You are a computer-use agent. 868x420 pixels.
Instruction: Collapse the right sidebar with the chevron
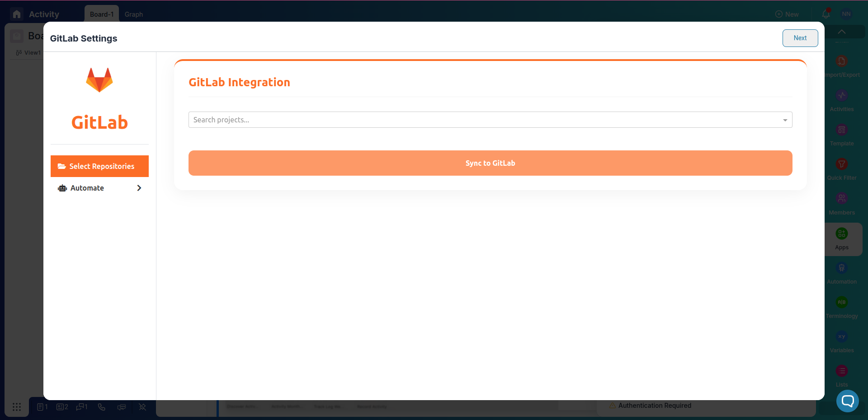point(841,32)
